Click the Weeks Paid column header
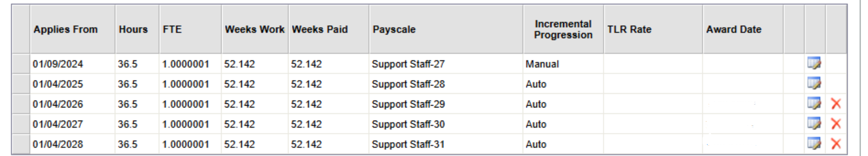 (x=320, y=29)
